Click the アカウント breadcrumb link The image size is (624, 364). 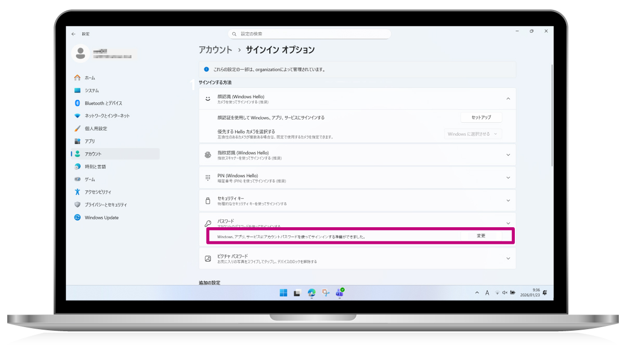click(215, 50)
